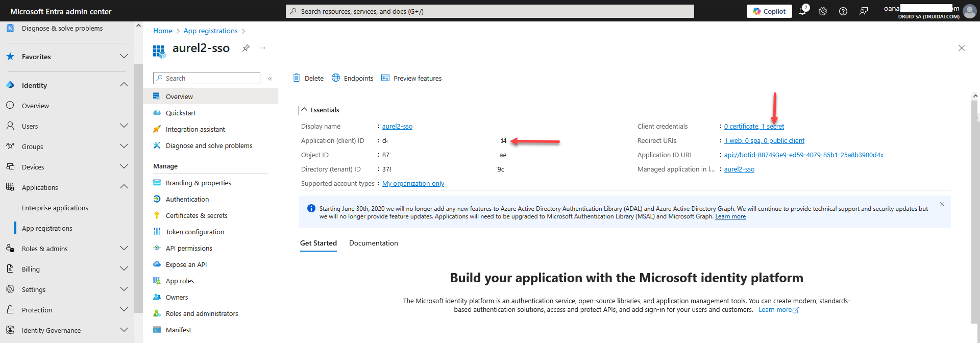Open the help question mark icon
This screenshot has width=980, height=343.
click(x=843, y=11)
